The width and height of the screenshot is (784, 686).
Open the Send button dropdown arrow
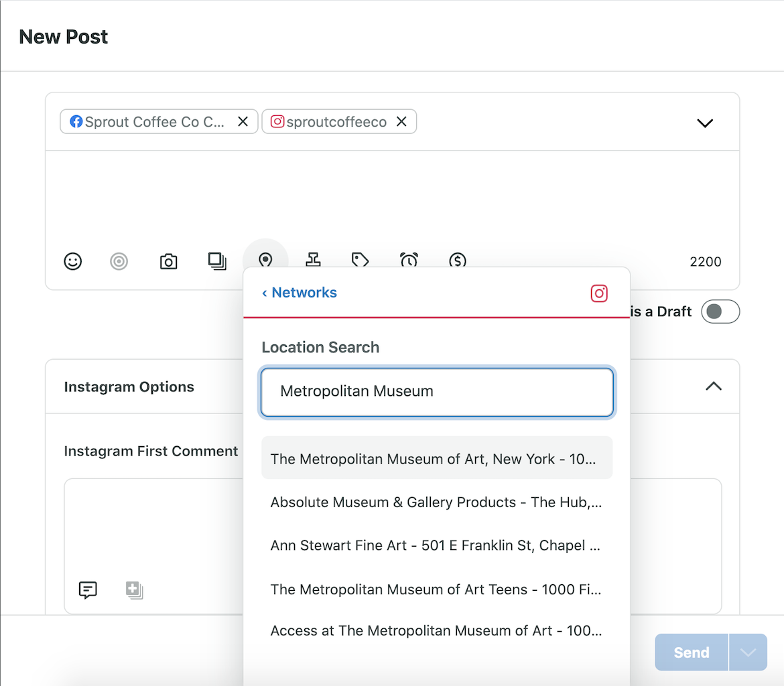[x=748, y=653]
